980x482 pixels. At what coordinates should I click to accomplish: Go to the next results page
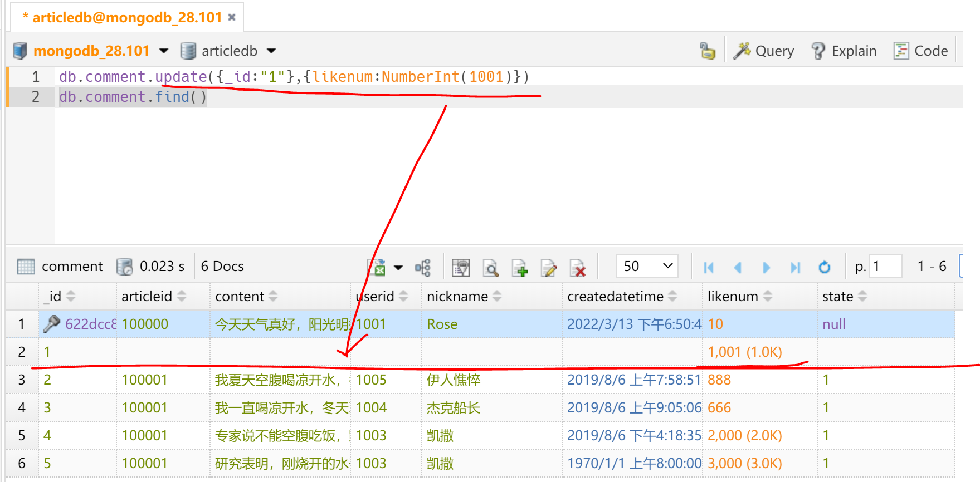tap(766, 267)
